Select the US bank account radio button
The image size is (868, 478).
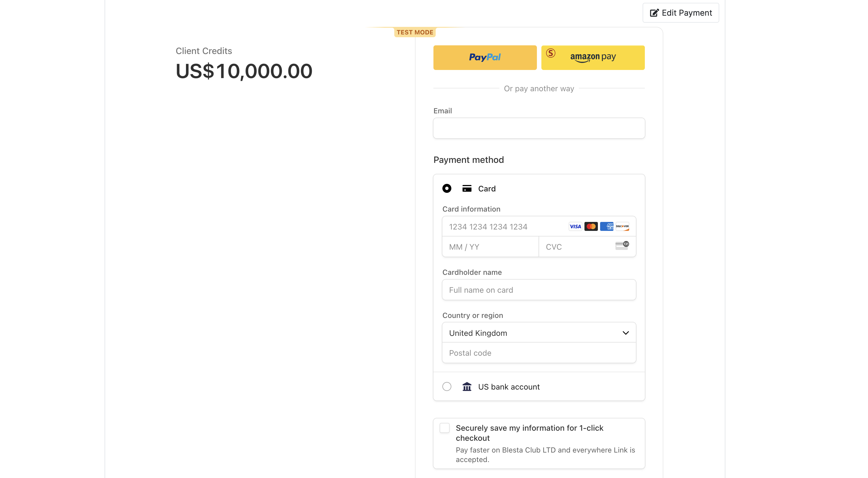point(447,386)
